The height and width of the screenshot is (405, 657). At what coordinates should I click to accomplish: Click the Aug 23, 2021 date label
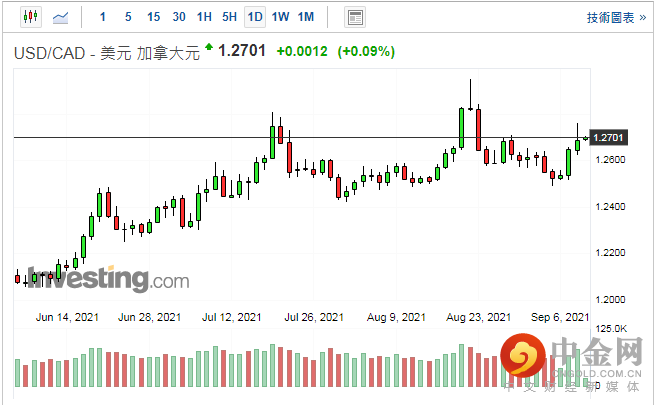tap(479, 317)
